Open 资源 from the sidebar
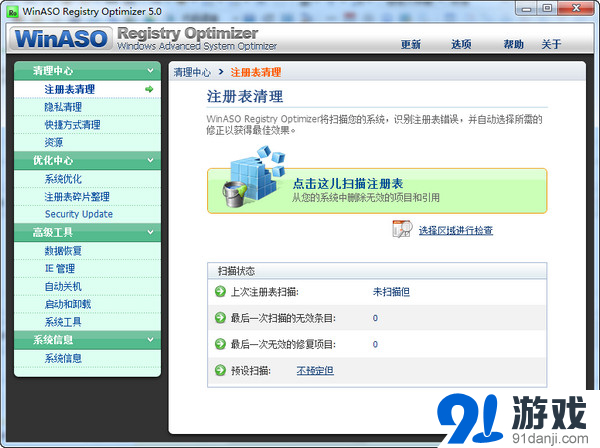The image size is (600, 448). [x=88, y=142]
